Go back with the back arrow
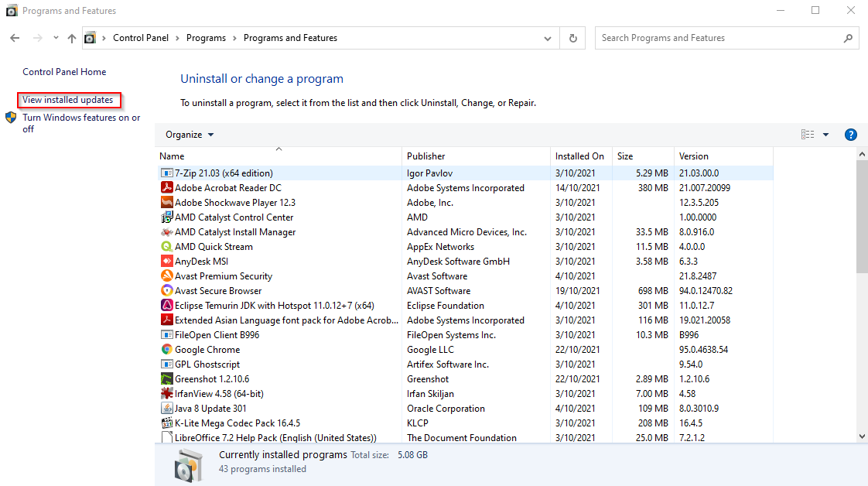The image size is (868, 486). pyautogui.click(x=15, y=38)
